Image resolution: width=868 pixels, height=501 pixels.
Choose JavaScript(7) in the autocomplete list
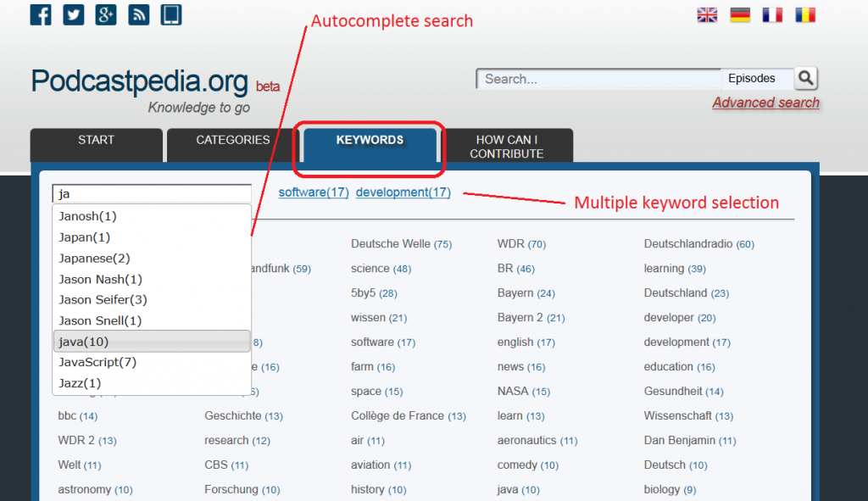click(97, 362)
